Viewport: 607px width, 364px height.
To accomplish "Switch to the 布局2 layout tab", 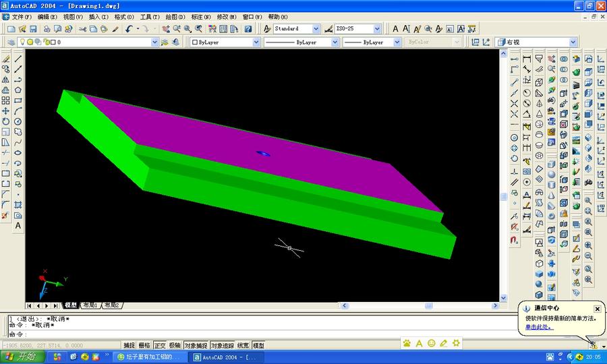I will (x=112, y=305).
